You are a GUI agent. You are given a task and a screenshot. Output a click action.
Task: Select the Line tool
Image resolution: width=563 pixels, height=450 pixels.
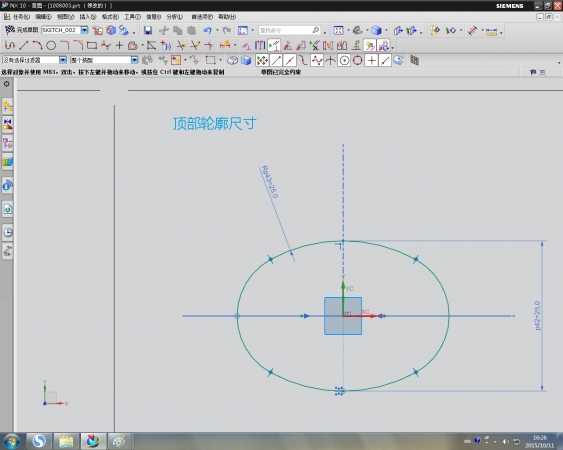pyautogui.click(x=24, y=46)
